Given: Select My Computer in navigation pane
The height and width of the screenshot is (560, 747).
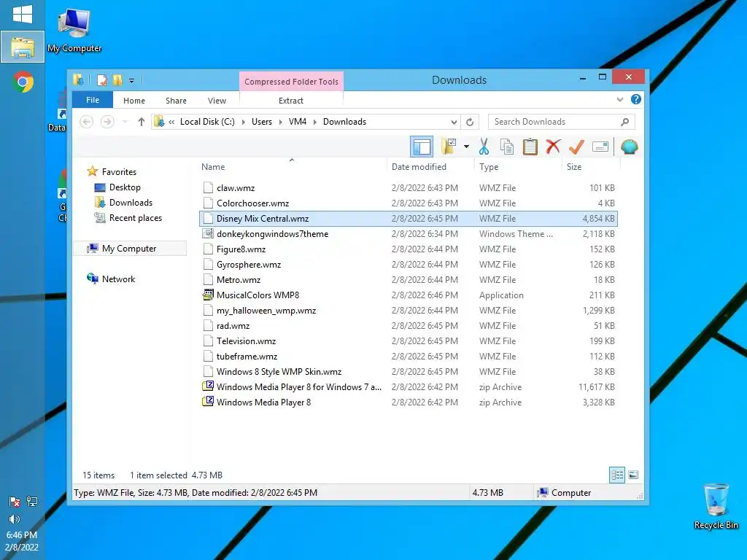Looking at the screenshot, I should [128, 249].
